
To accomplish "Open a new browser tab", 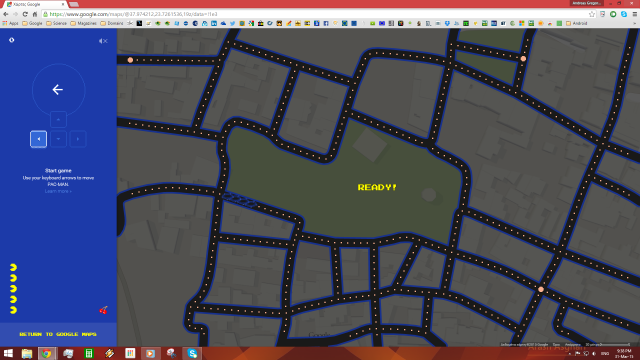I will pyautogui.click(x=74, y=4).
